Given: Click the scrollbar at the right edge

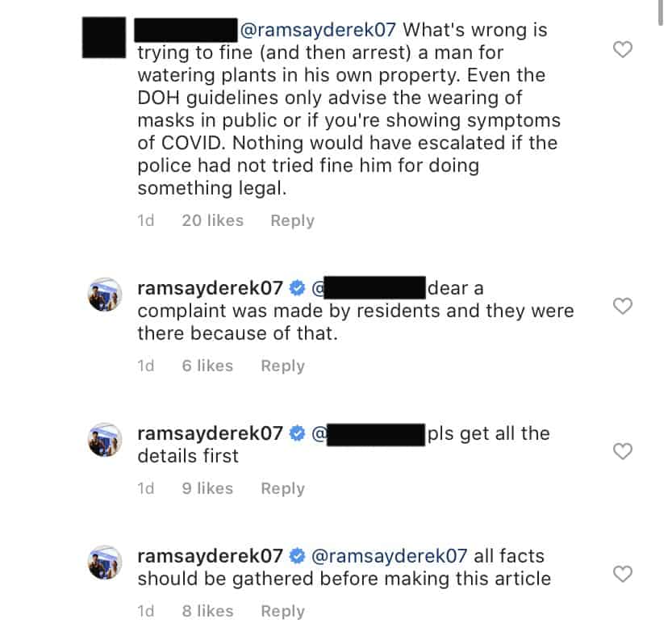Looking at the screenshot, I should [660, 13].
